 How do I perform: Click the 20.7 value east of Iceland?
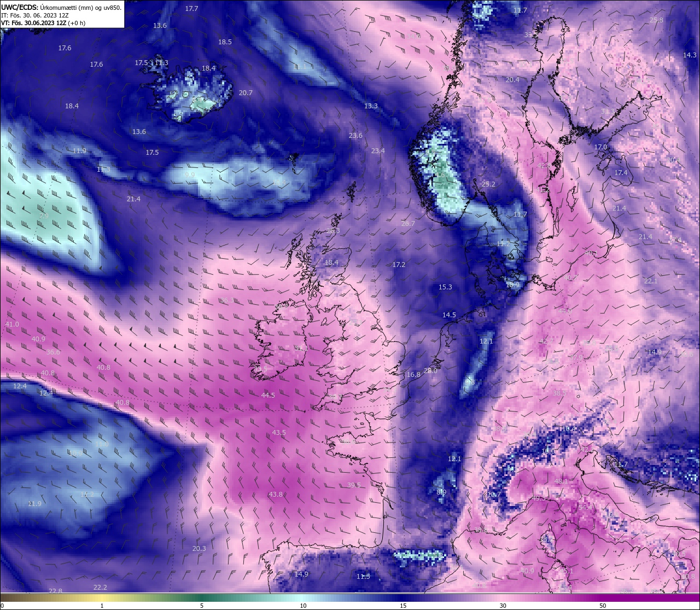[246, 93]
